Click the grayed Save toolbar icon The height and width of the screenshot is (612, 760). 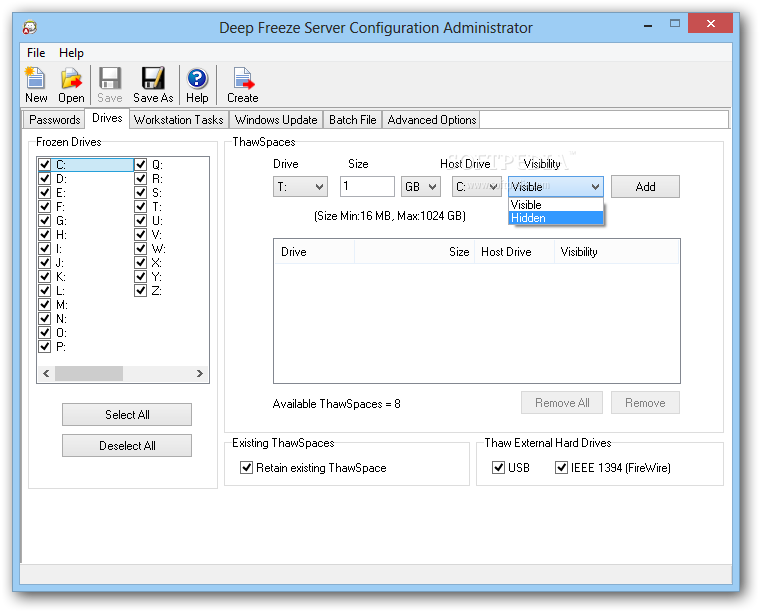[110, 85]
